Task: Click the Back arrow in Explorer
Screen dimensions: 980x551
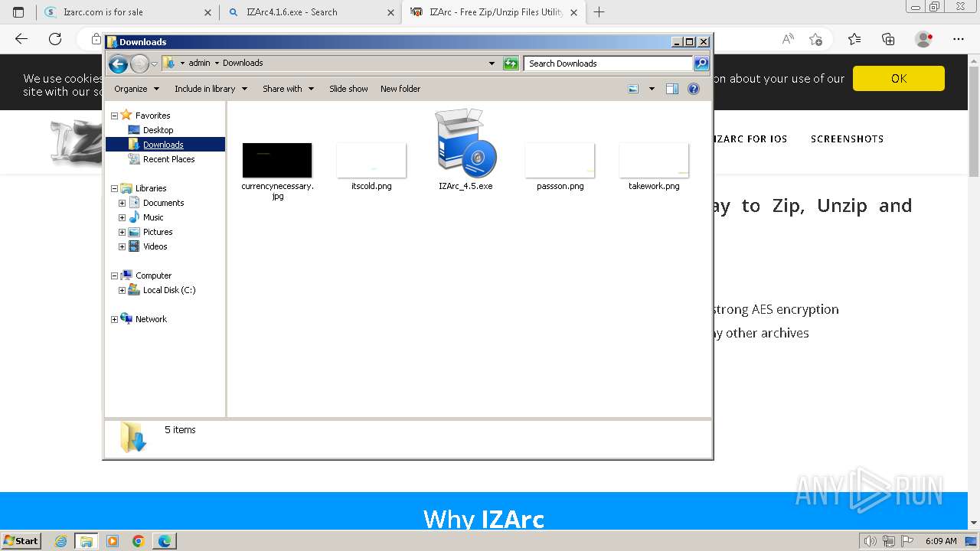Action: 118,64
